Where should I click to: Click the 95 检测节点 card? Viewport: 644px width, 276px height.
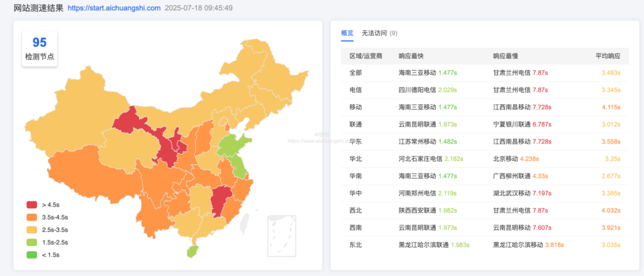40,48
